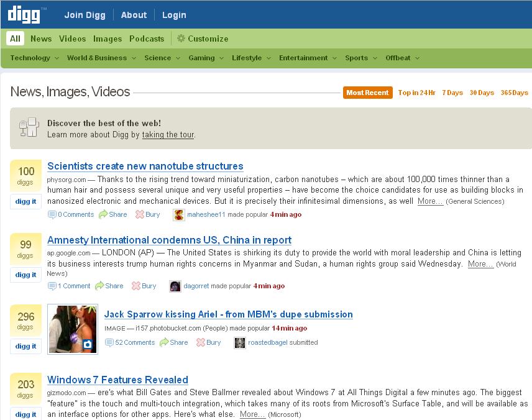Image resolution: width=532 pixels, height=420 pixels.
Task: Click Join Digg in header
Action: click(85, 15)
